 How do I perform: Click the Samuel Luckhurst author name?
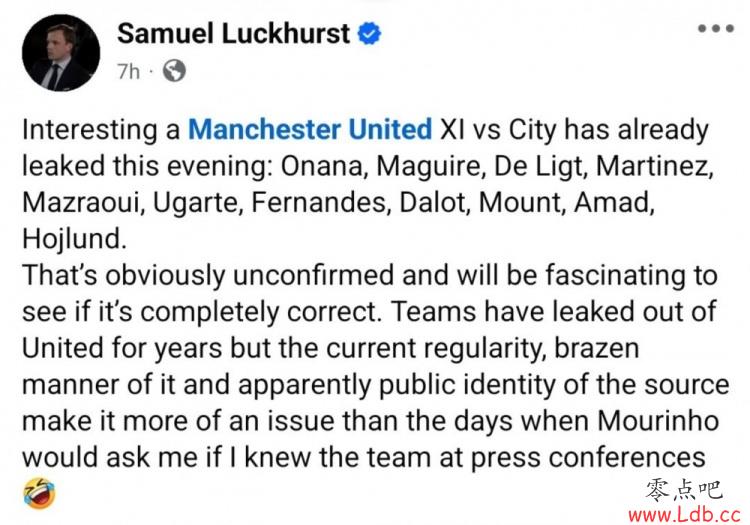(233, 33)
